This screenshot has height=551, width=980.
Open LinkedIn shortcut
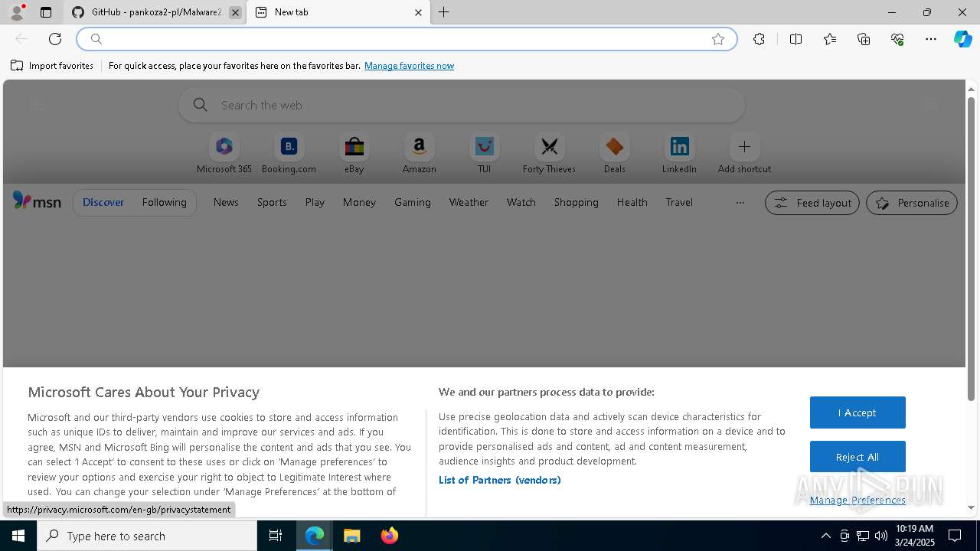(x=679, y=154)
